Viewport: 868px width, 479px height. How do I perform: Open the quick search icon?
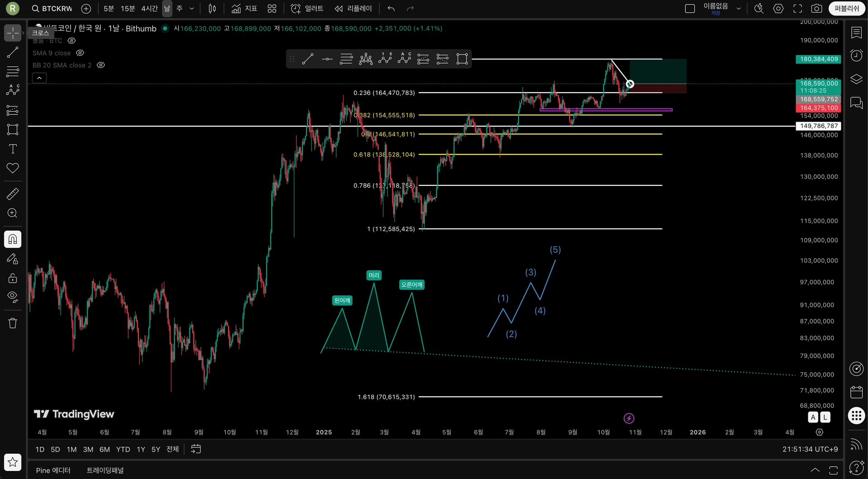[759, 9]
